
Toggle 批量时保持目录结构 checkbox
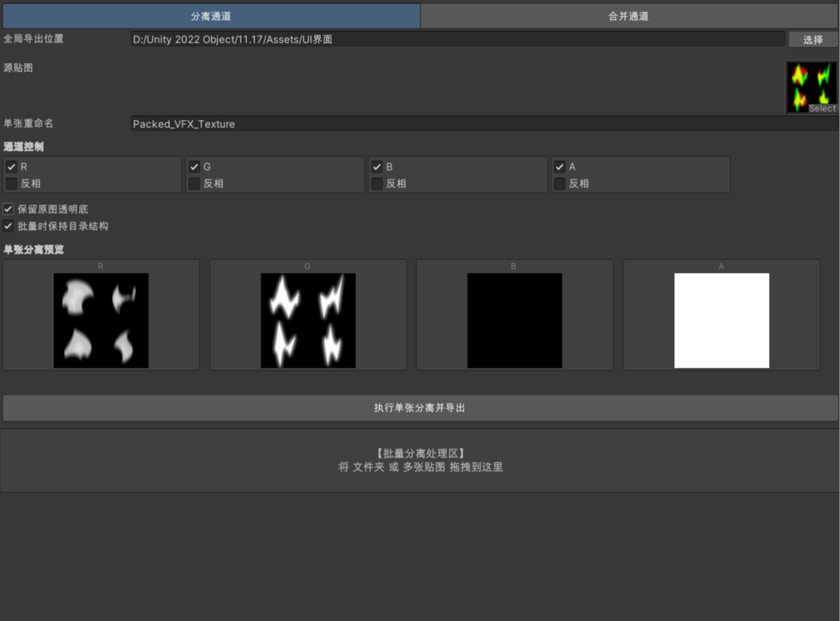coord(8,226)
